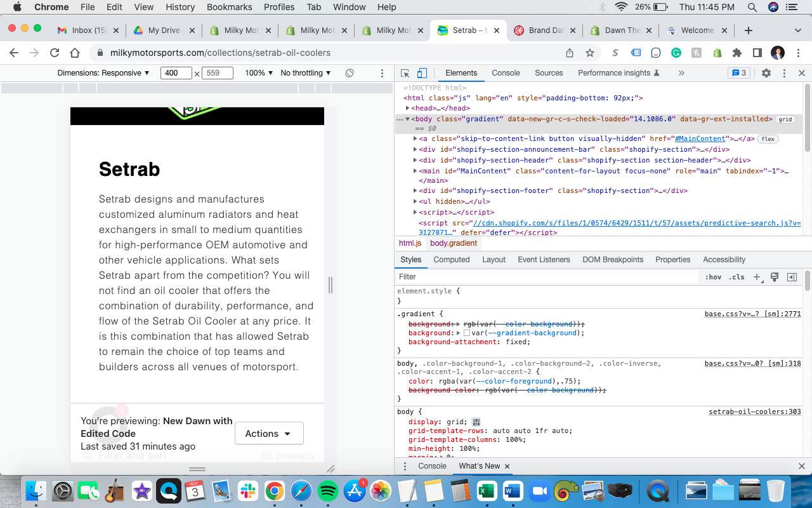This screenshot has height=508, width=812.
Task: Open a new Chrome tab
Action: tap(749, 30)
